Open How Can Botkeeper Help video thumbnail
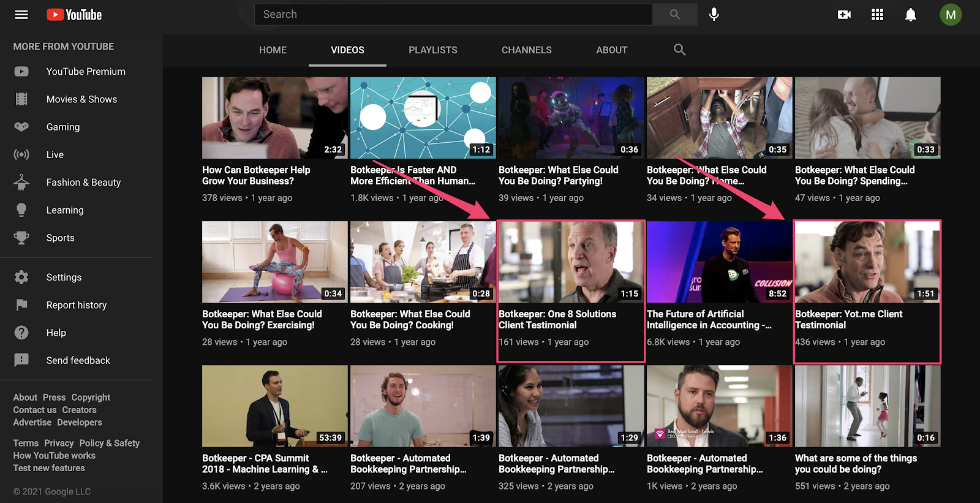This screenshot has width=980, height=503. pyautogui.click(x=275, y=118)
